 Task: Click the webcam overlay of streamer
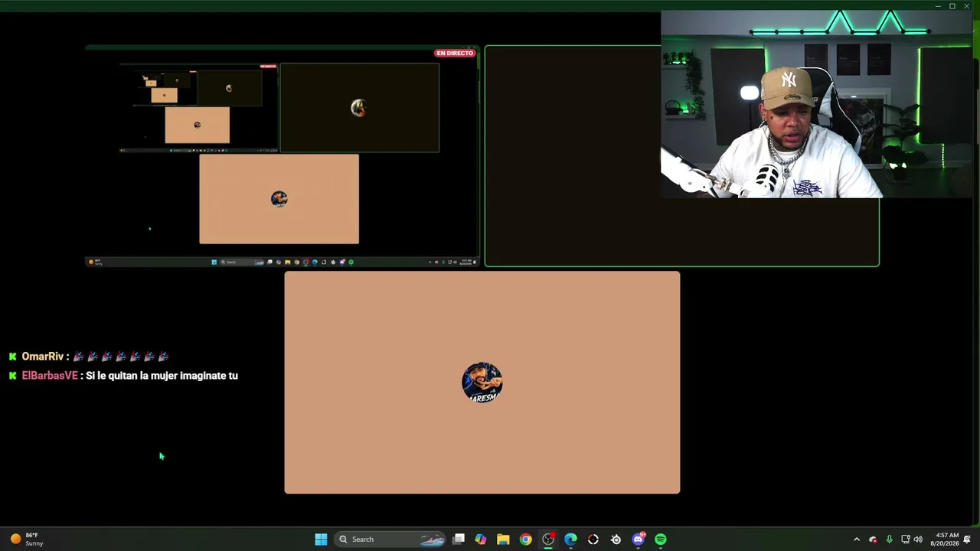coord(816,105)
